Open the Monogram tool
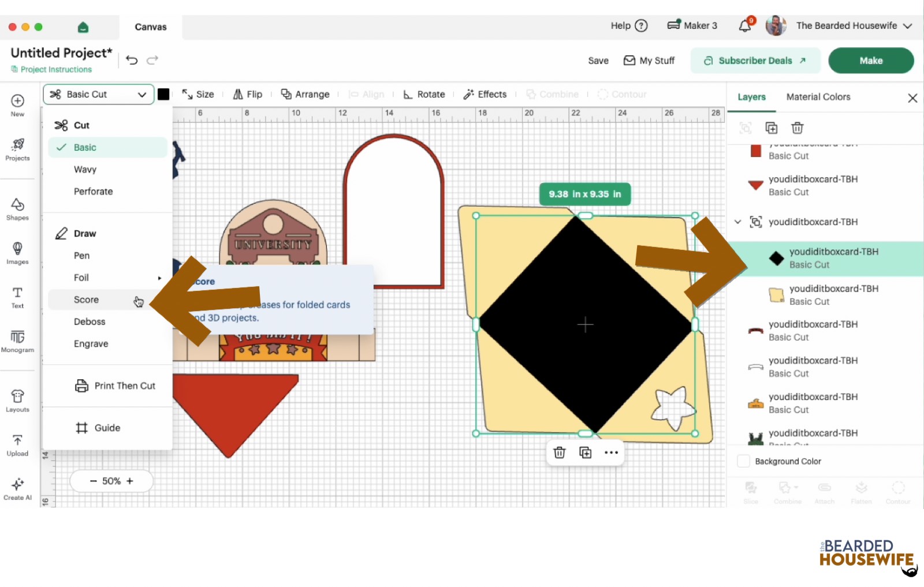The image size is (924, 587). pyautogui.click(x=17, y=341)
